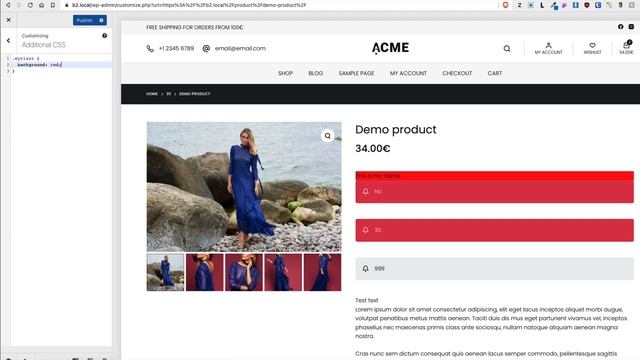Screen dimensions: 640x360
Task: Click the middle breadcrumb category link
Action: [168, 94]
